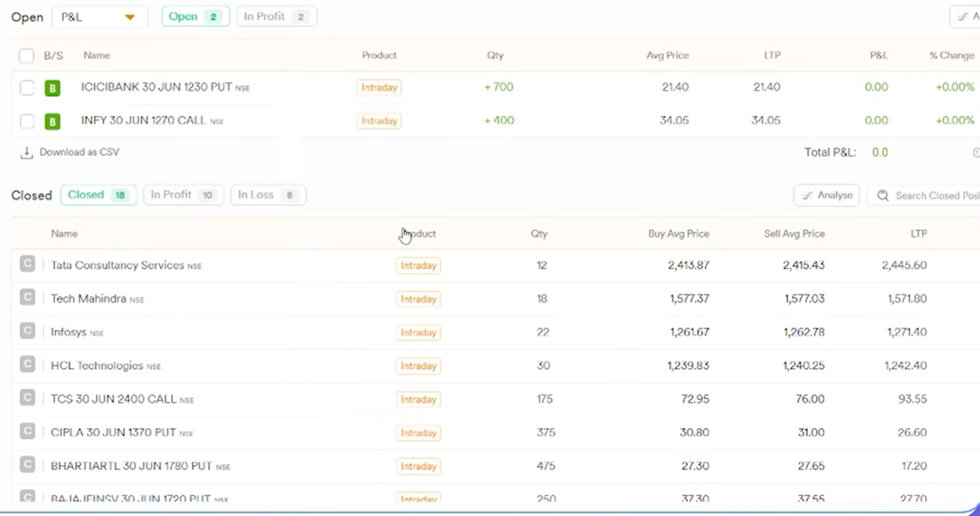Tick the checkbox for ICICIBANK 30 JUN 1230 PUT
The width and height of the screenshot is (980, 516).
(27, 87)
